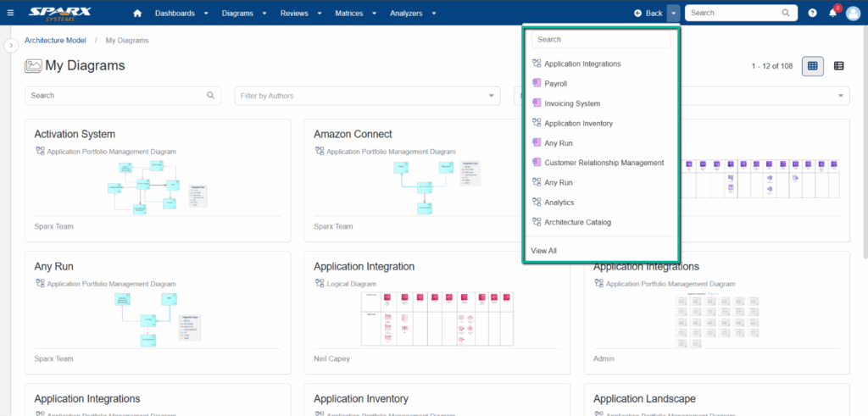
Task: Open the Analyzers menu
Action: 406,14
